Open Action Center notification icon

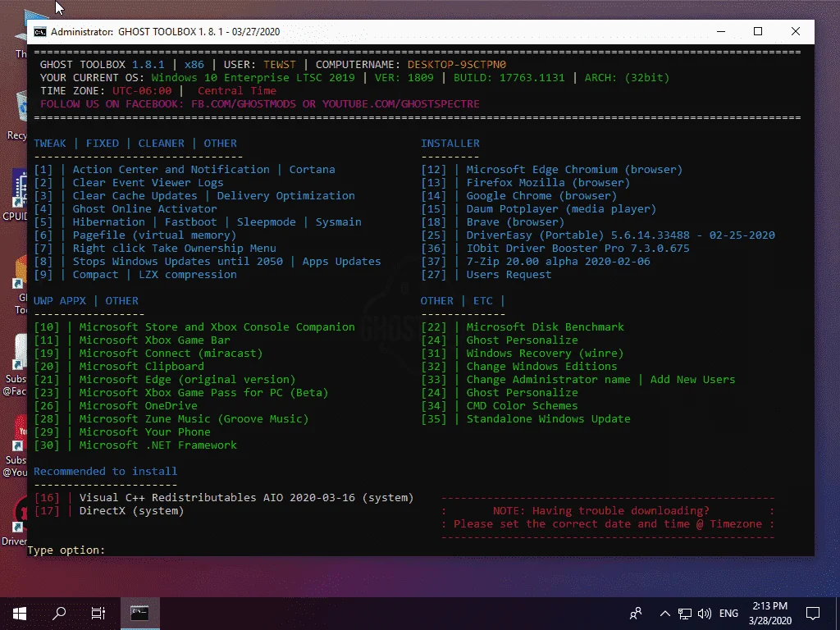pyautogui.click(x=813, y=614)
